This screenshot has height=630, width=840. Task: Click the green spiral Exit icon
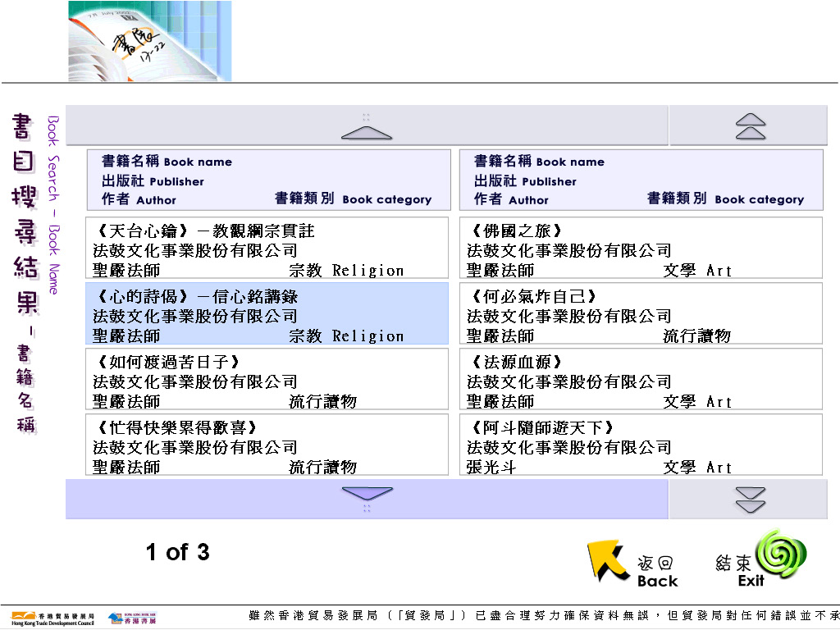(781, 553)
